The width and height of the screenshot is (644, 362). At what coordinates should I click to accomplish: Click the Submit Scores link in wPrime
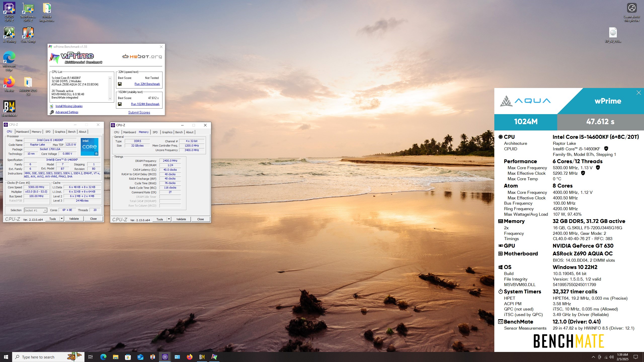pyautogui.click(x=139, y=112)
